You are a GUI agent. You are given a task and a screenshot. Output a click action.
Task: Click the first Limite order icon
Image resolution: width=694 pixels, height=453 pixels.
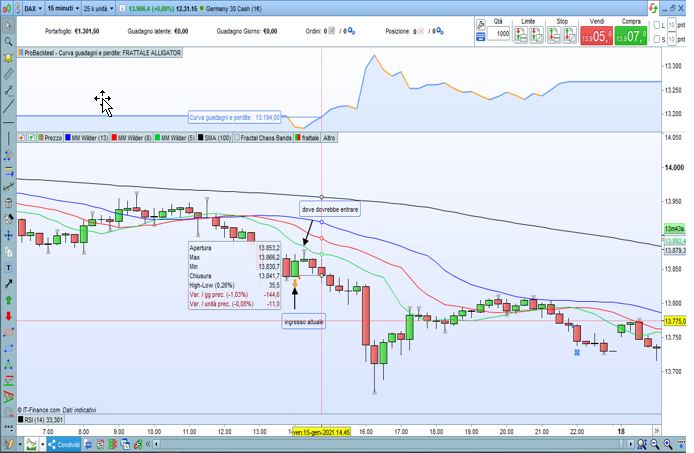tap(520, 35)
